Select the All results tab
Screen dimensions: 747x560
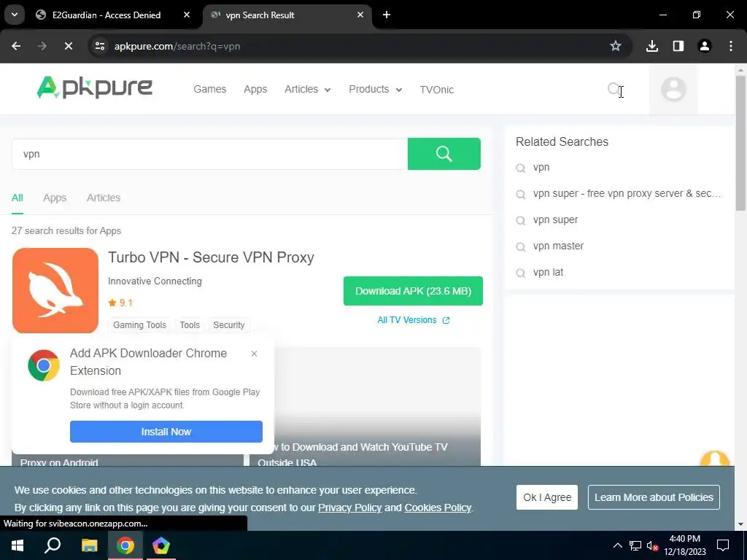click(18, 198)
